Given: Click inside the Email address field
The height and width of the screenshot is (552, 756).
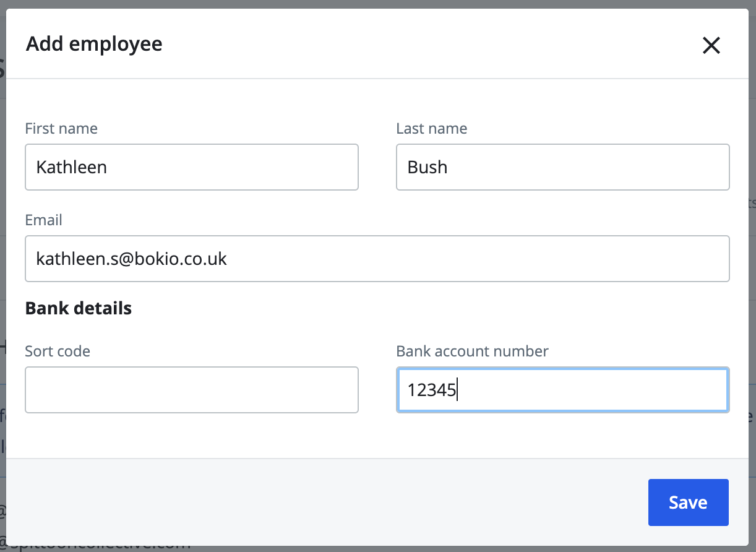Looking at the screenshot, I should point(377,259).
